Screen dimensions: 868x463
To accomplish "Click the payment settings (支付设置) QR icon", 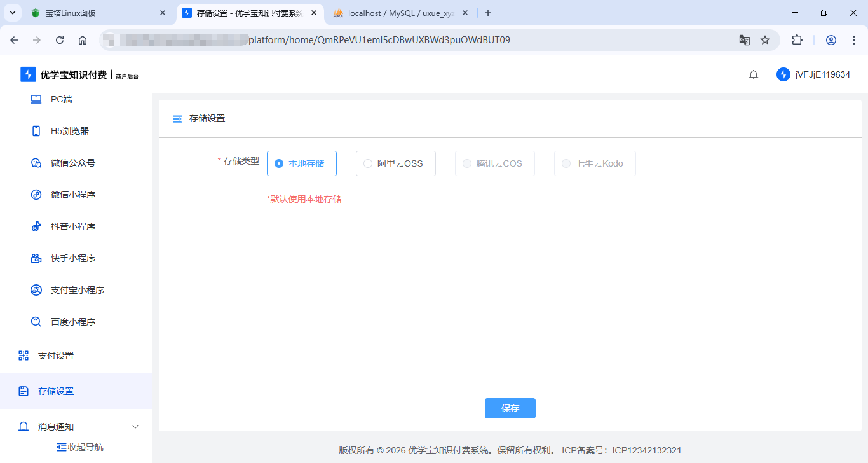I will (24, 356).
